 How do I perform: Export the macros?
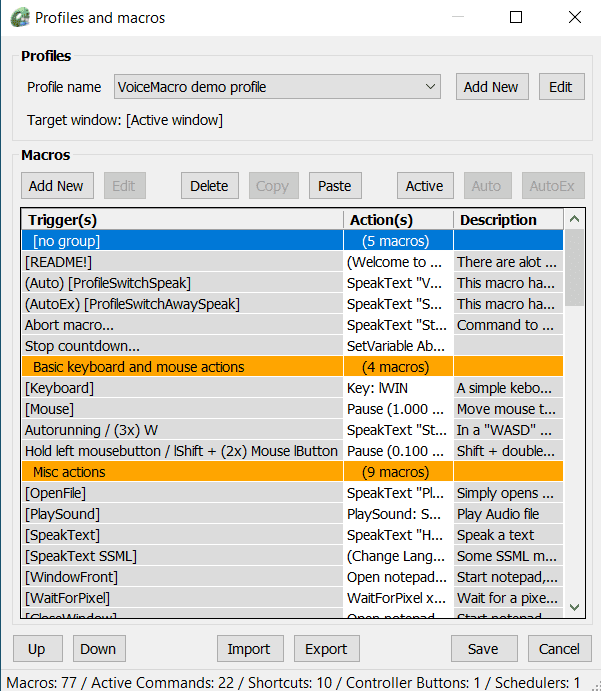[x=326, y=649]
